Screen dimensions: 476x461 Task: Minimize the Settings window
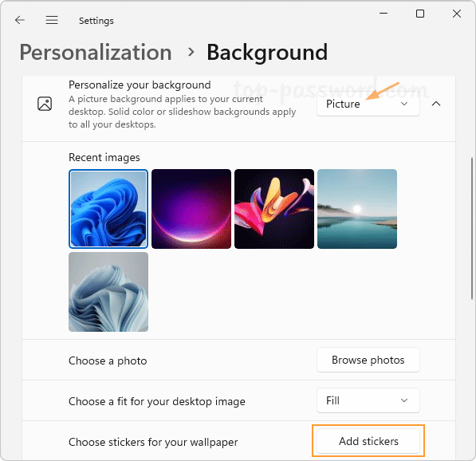click(384, 14)
